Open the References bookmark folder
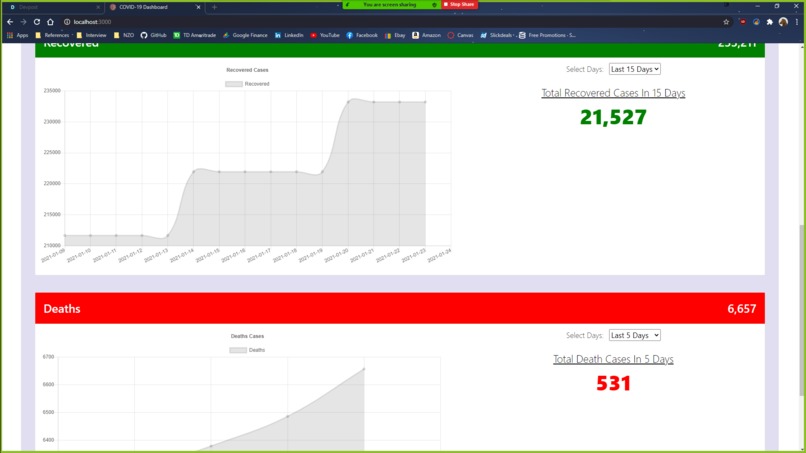Screen dimensions: 806x453 click(52, 35)
